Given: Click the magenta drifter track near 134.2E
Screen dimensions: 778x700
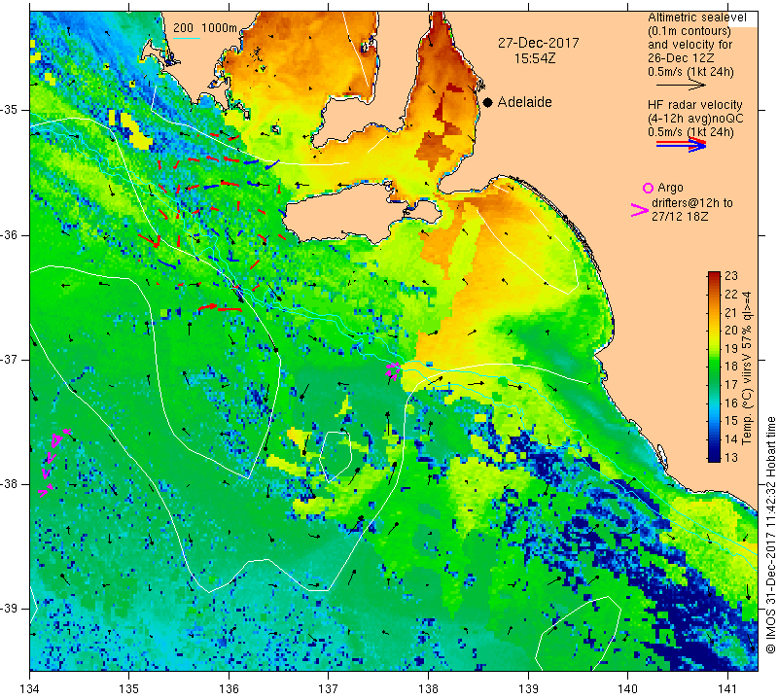Looking at the screenshot, I should click(x=53, y=462).
